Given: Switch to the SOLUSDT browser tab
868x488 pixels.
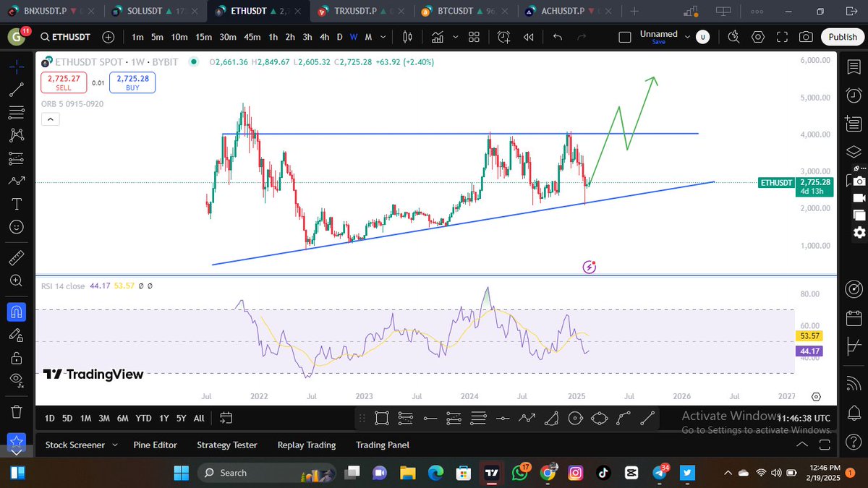Looking at the screenshot, I should tap(155, 12).
